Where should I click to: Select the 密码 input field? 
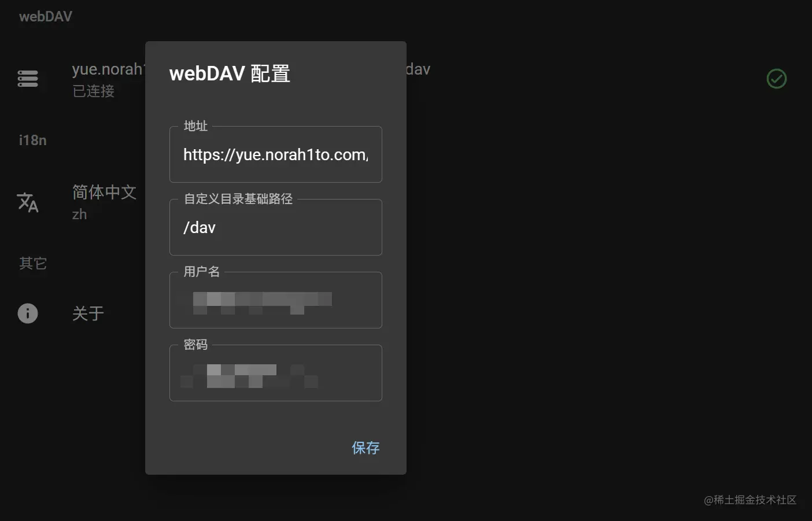(276, 373)
